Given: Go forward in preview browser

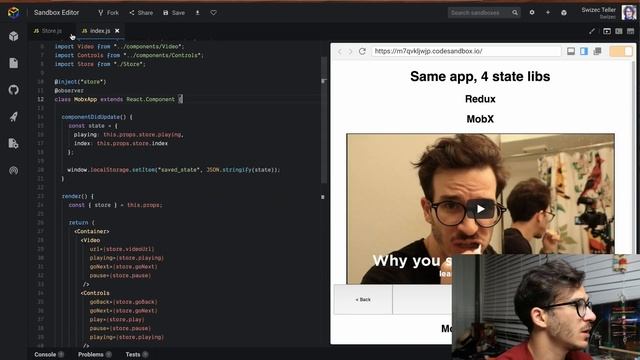Looking at the screenshot, I should coord(350,51).
